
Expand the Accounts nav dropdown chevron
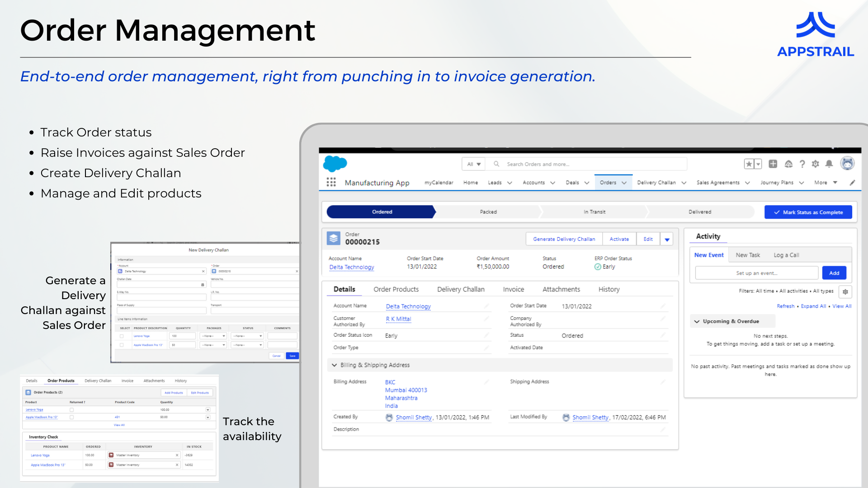click(x=552, y=183)
